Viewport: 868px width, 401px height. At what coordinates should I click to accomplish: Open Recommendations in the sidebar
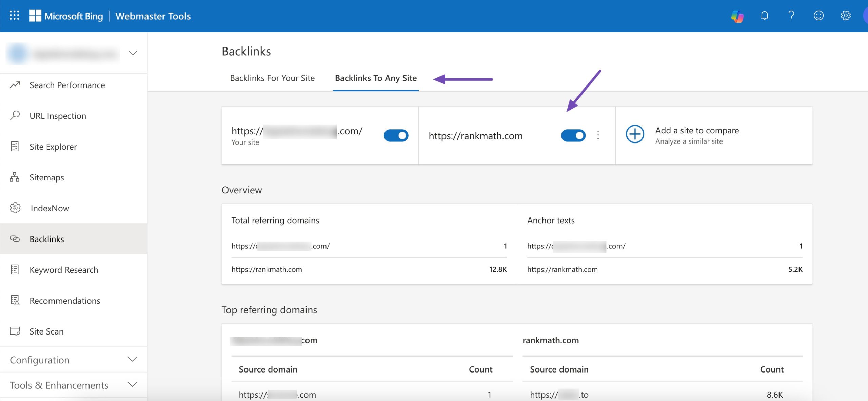click(74, 301)
